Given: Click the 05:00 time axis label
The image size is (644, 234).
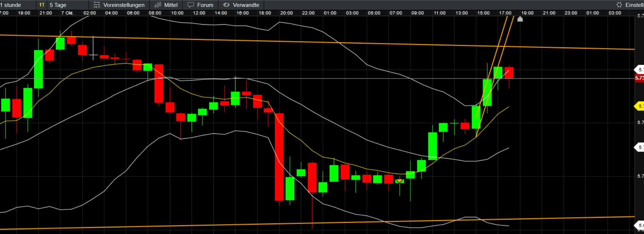Looking at the screenshot, I should tap(374, 13).
